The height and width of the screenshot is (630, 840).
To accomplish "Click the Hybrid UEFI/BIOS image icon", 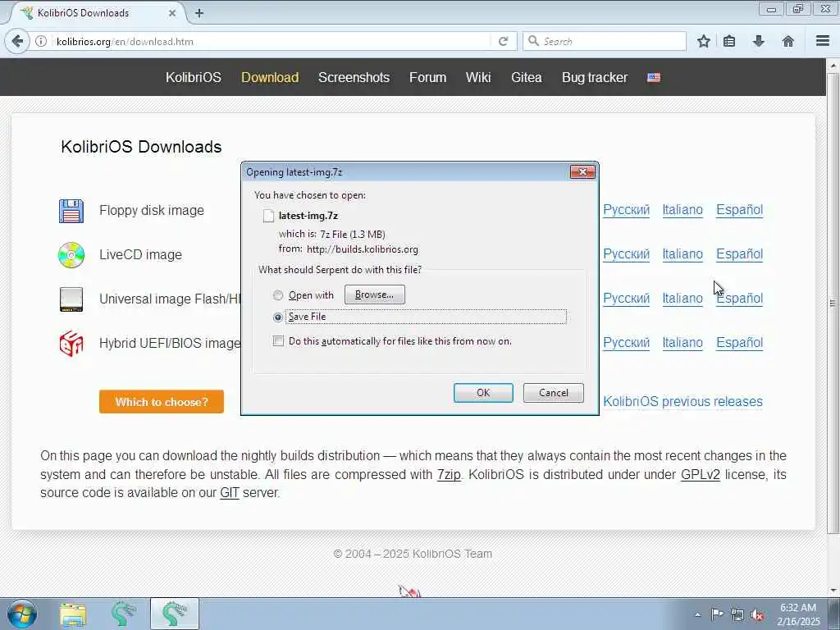I will [x=71, y=344].
